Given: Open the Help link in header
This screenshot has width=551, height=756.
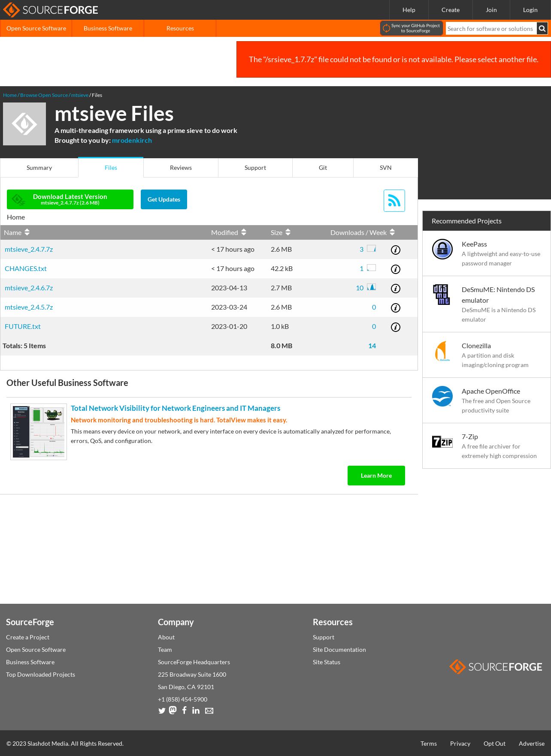Looking at the screenshot, I should click(x=409, y=10).
